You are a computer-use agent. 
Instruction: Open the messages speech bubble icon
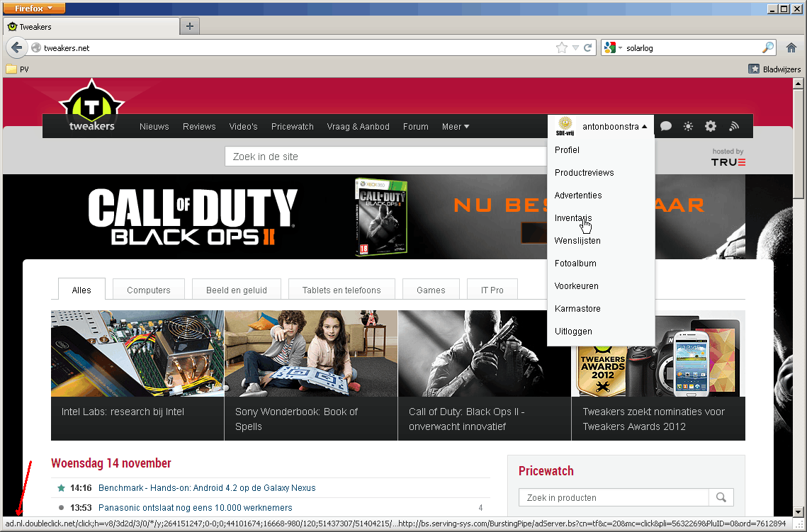[665, 126]
